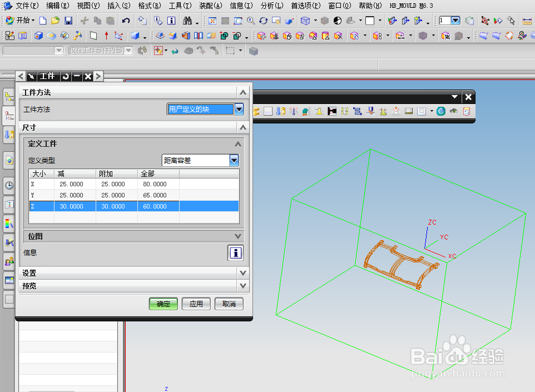Click the Sketch icon in feature toolbar
535x392 pixels.
coord(10,36)
